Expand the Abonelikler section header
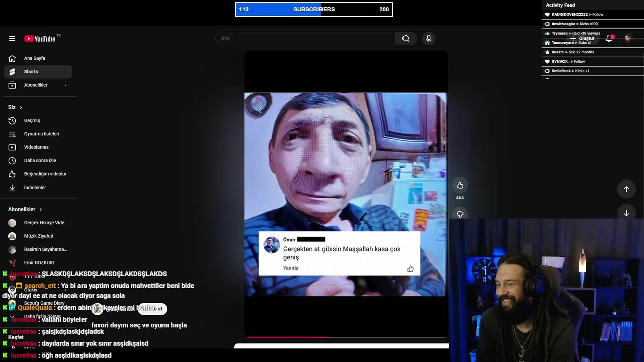 coord(25,209)
